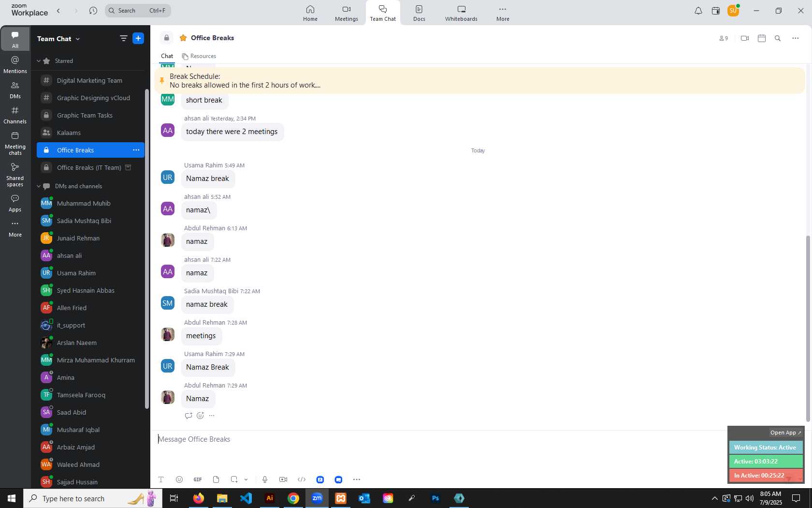Collapse the Starred section
Image resolution: width=812 pixels, height=508 pixels.
pyautogui.click(x=39, y=61)
